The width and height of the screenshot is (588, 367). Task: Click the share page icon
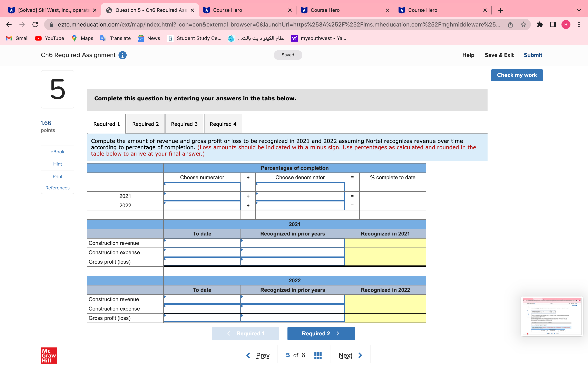click(x=510, y=24)
